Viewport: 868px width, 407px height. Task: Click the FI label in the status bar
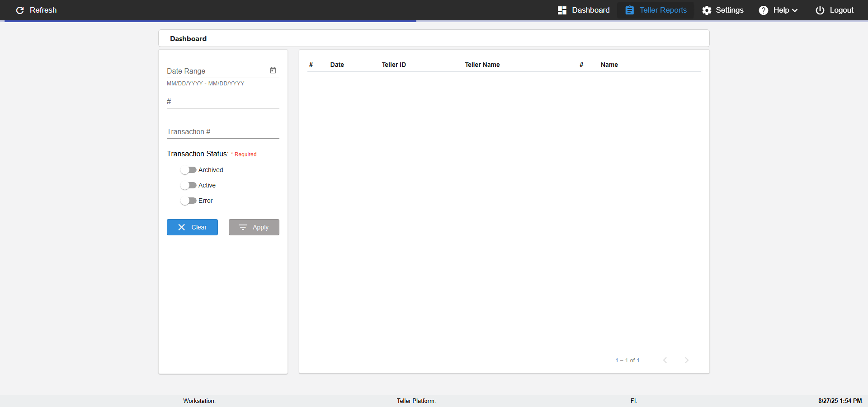click(x=634, y=401)
